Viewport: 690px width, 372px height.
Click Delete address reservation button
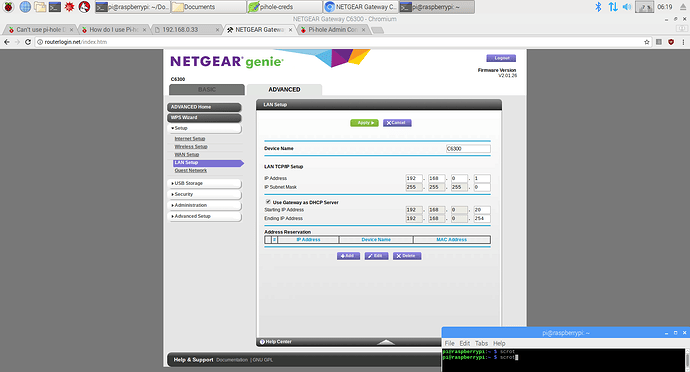(x=407, y=256)
